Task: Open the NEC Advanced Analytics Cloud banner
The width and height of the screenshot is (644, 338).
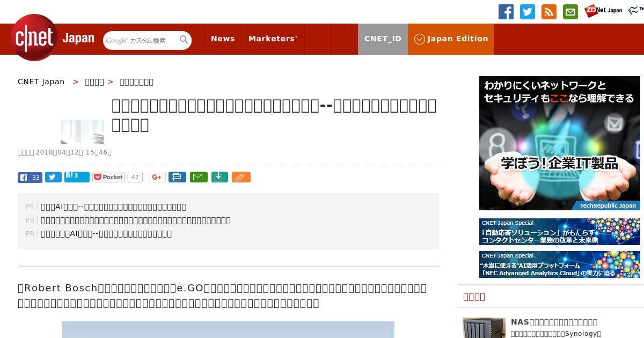Action: (560, 264)
